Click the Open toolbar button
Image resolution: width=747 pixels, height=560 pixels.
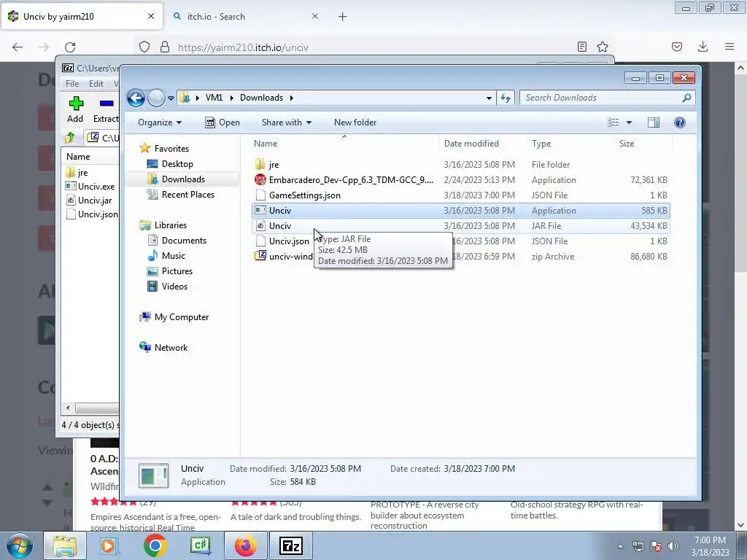point(222,122)
